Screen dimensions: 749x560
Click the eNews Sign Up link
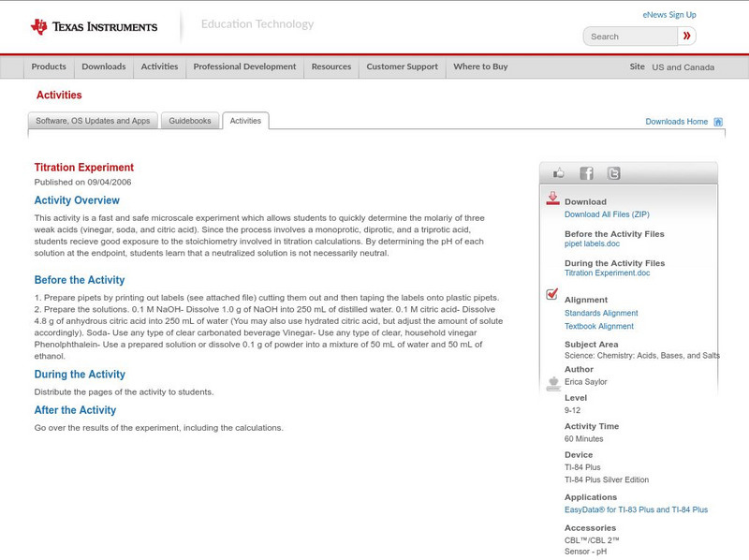(669, 15)
